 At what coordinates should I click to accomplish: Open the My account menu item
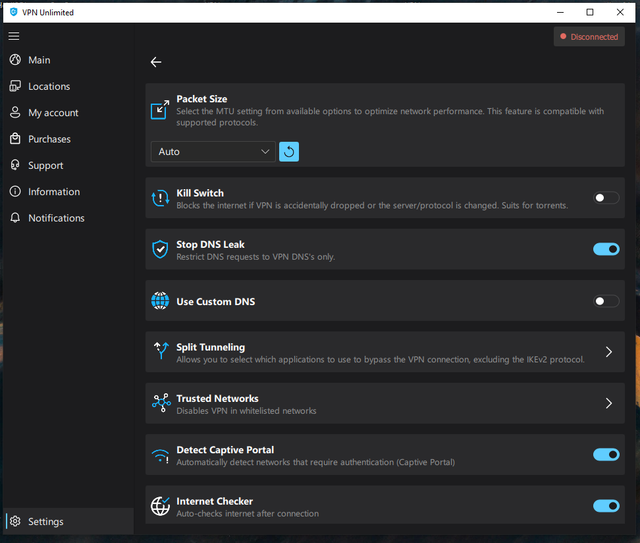coord(69,113)
